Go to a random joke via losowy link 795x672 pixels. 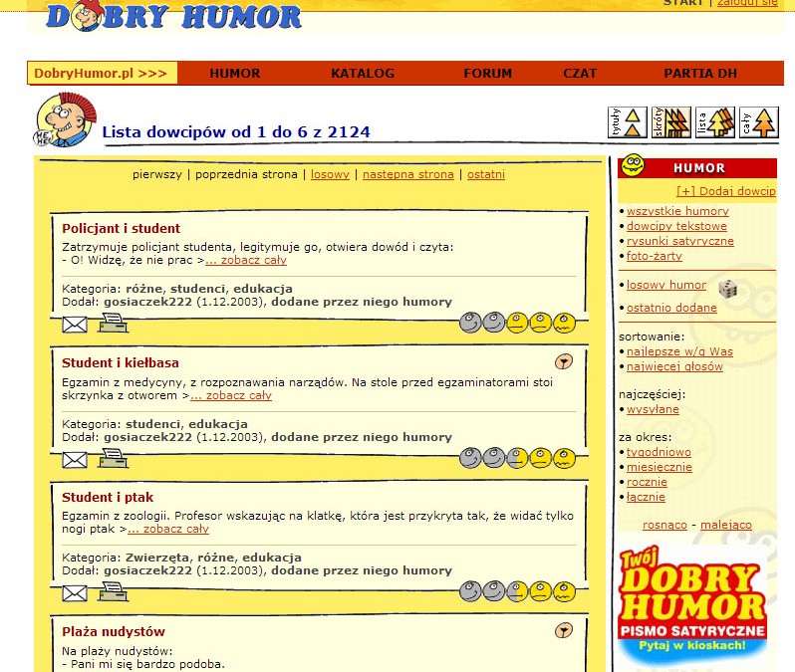[330, 174]
